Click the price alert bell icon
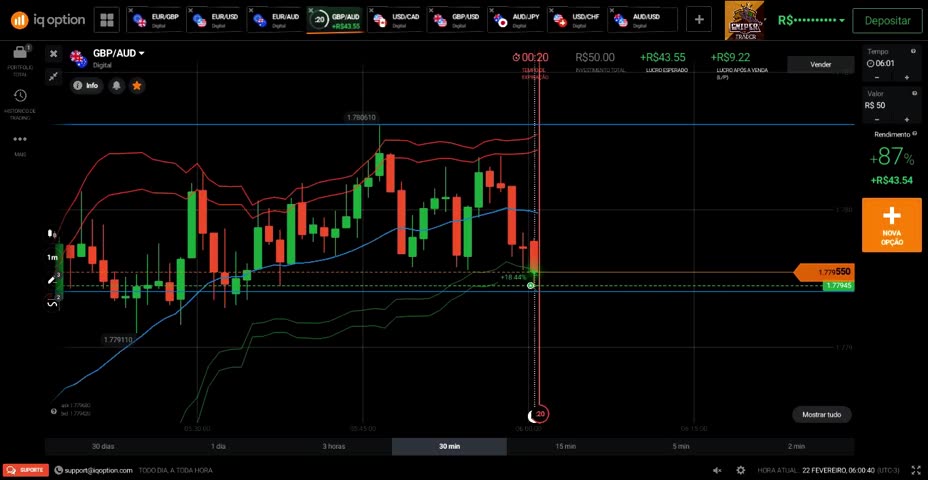This screenshot has width=928, height=480. (116, 86)
